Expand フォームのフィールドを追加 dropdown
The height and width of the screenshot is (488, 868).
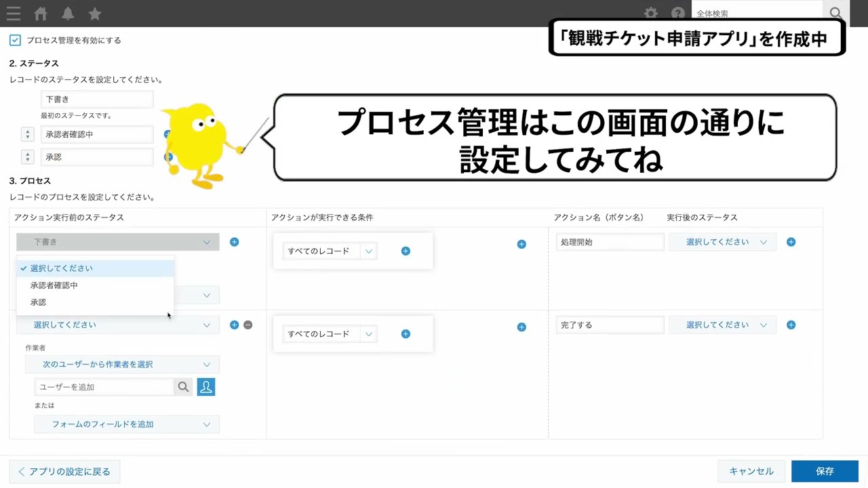pos(127,424)
